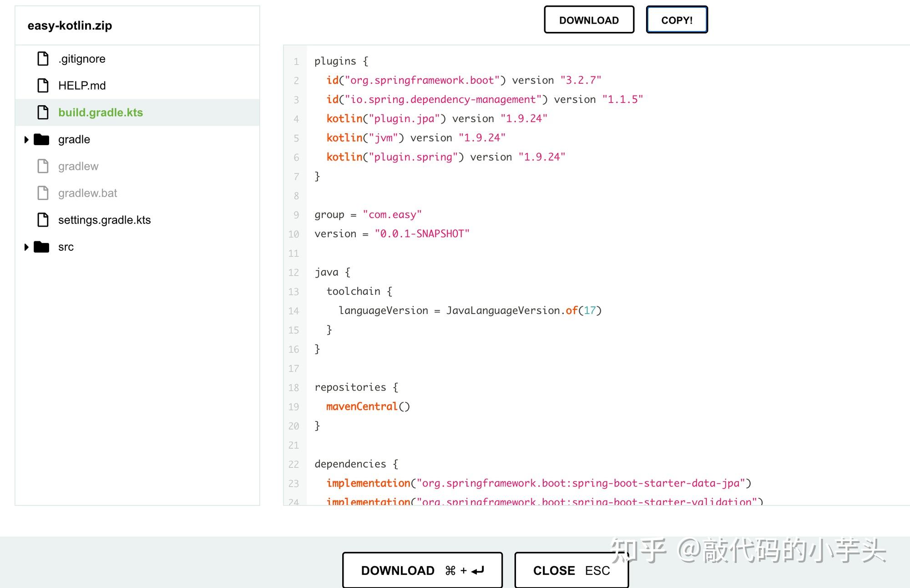This screenshot has width=910, height=588.
Task: Click the src folder icon
Action: (41, 247)
